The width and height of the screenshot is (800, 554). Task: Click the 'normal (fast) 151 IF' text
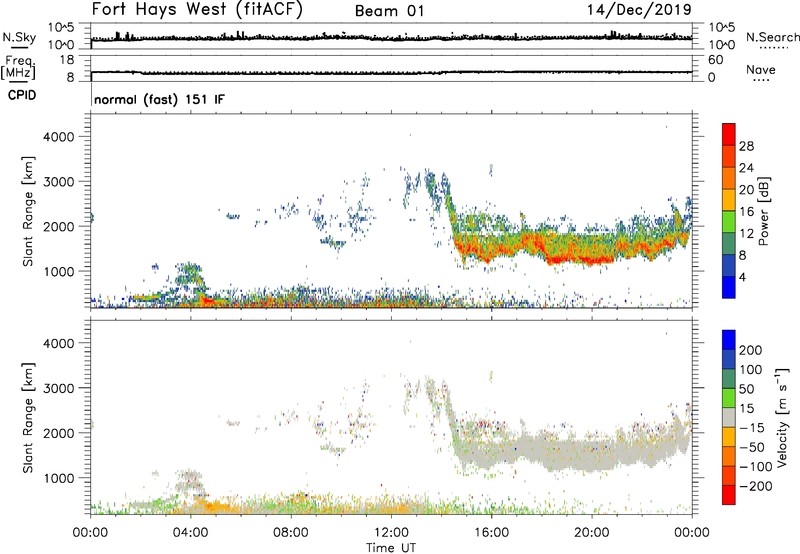pyautogui.click(x=159, y=99)
